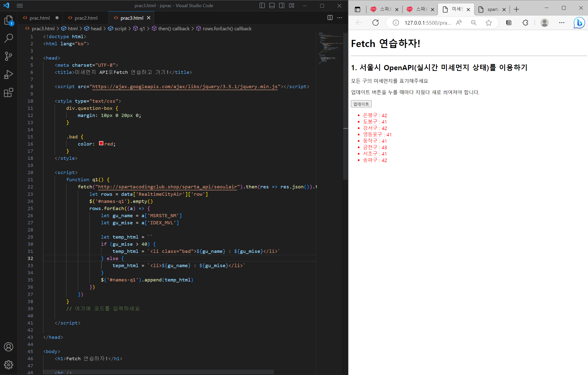
Task: Open the editor More Actions menu
Action: tap(340, 18)
